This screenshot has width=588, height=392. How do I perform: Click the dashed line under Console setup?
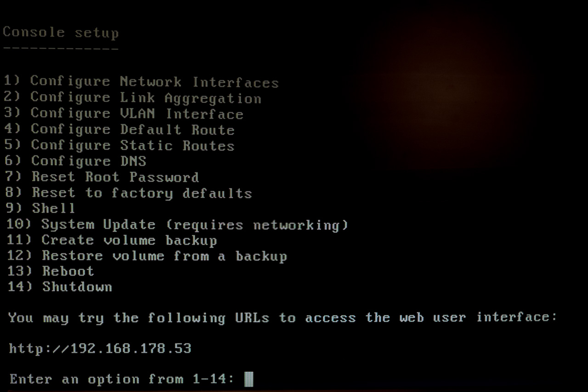(61, 48)
